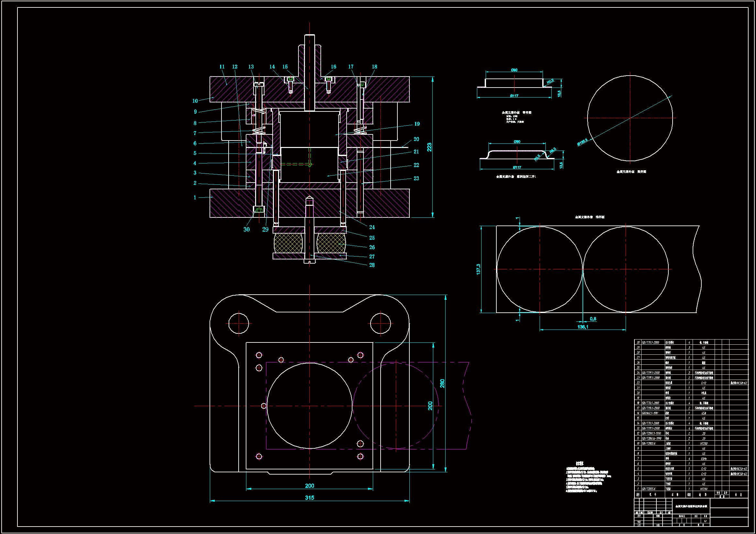Select part balloon number 30
Image resolution: width=756 pixels, height=534 pixels.
point(246,230)
